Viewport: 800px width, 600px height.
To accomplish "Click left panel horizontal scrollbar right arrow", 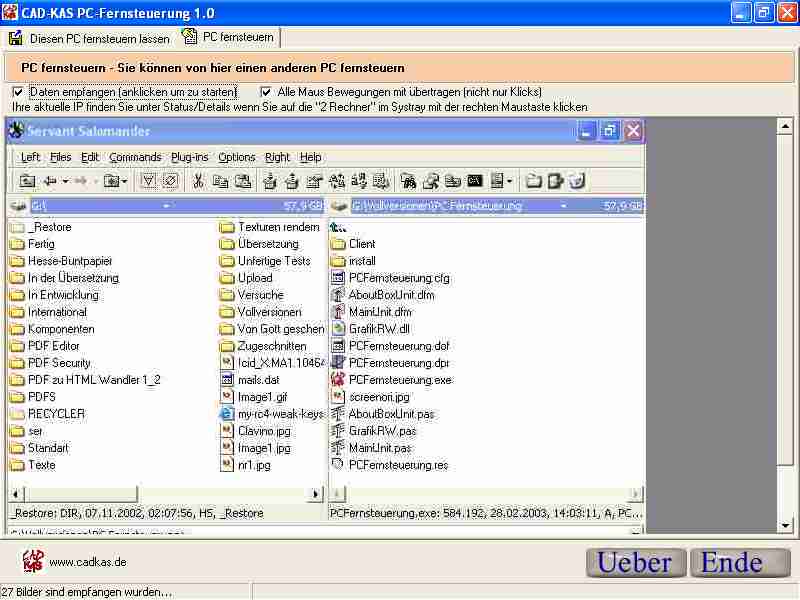I will pos(316,493).
